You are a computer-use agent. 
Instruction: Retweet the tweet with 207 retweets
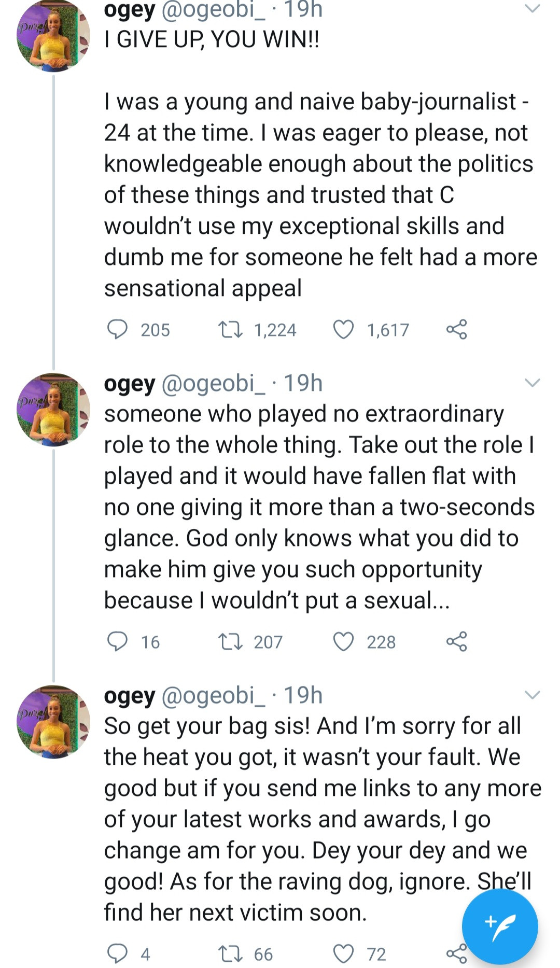230,642
